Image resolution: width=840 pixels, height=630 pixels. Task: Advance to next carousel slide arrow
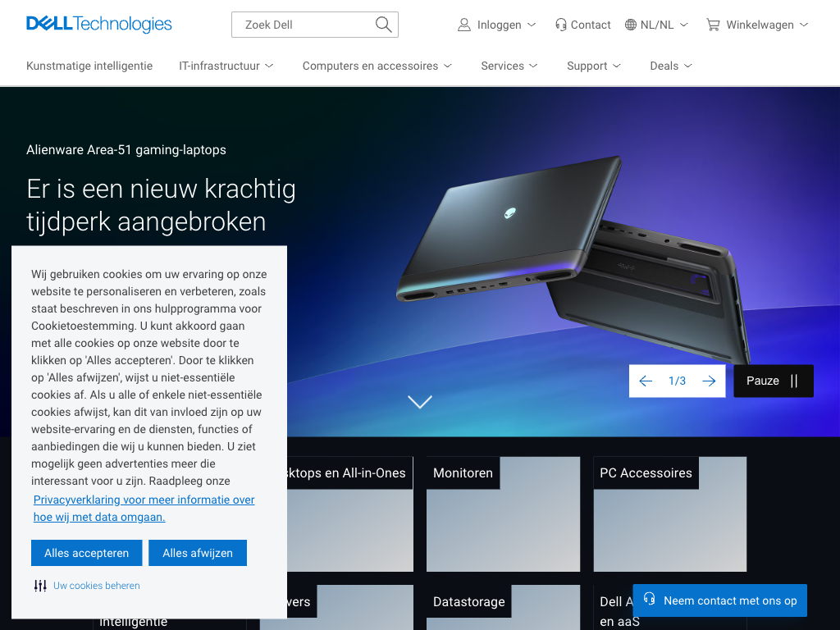[709, 381]
